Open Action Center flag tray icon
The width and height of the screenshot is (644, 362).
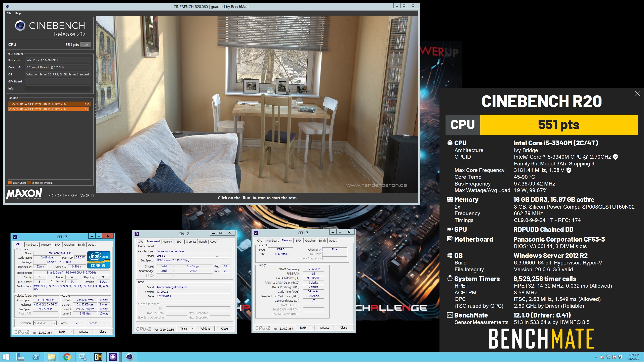click(614, 357)
